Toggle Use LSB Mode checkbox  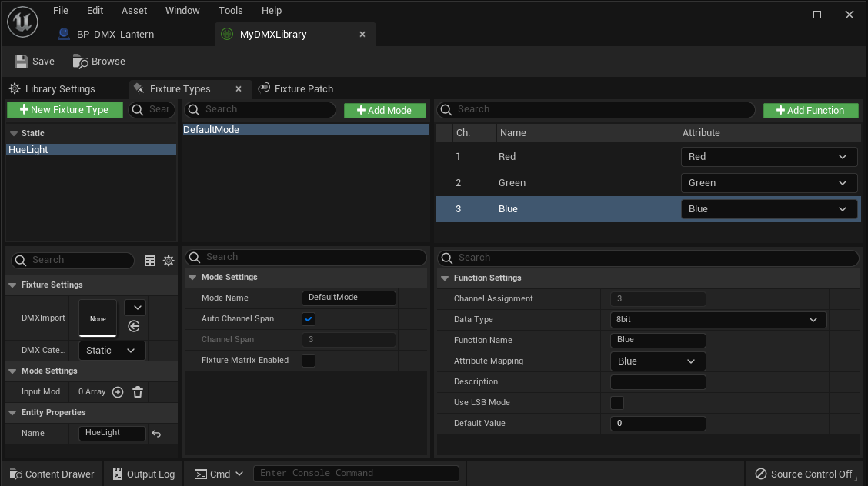[617, 403]
